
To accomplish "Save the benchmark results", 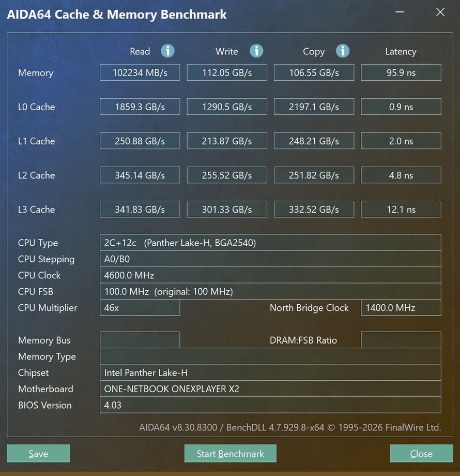I will pos(39,454).
